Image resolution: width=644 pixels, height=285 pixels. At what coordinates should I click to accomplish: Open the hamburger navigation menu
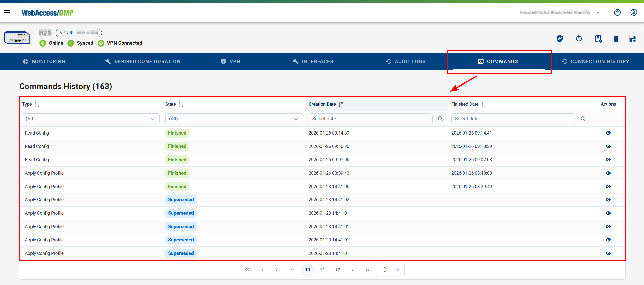pyautogui.click(x=7, y=12)
